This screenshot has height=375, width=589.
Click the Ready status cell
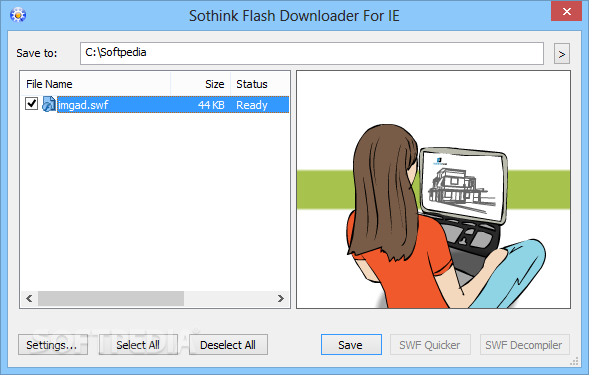click(252, 105)
